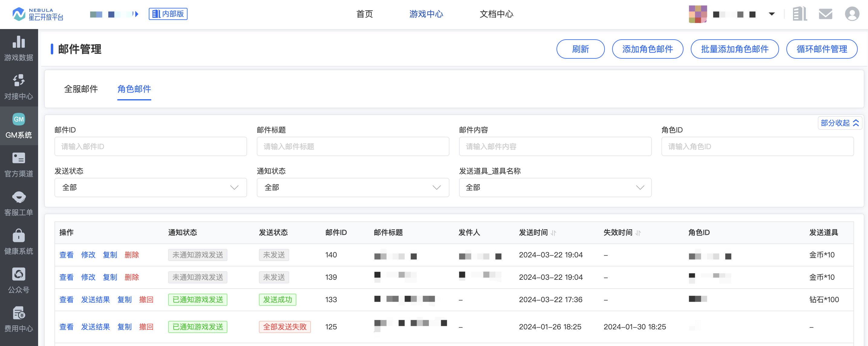Viewport: 868px width, 346px height.
Task: Click the 全部发送失败 status tag
Action: click(285, 327)
